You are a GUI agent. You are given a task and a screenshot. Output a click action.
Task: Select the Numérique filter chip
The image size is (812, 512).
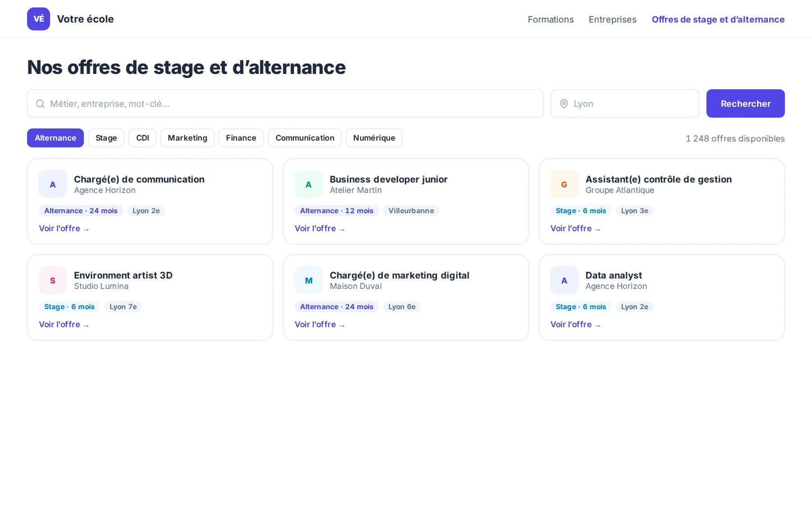(x=374, y=138)
